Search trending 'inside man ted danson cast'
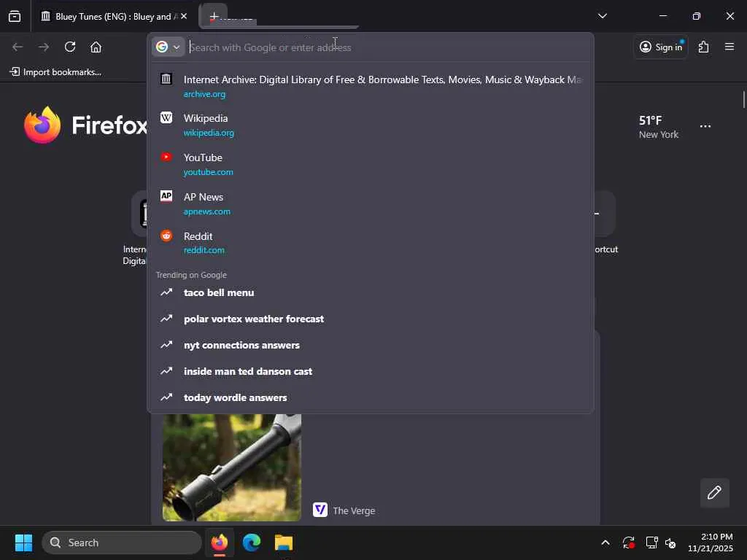The height and width of the screenshot is (560, 747). pos(371,371)
